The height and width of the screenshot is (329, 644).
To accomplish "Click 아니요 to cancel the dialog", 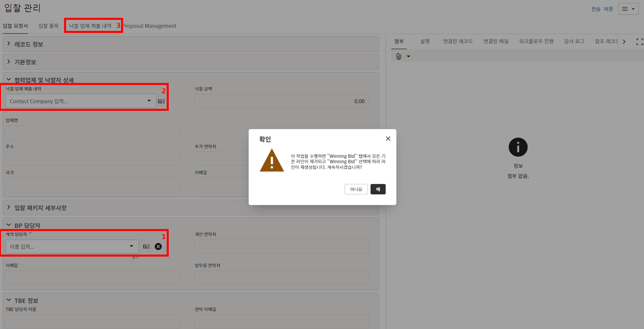I will 356,189.
